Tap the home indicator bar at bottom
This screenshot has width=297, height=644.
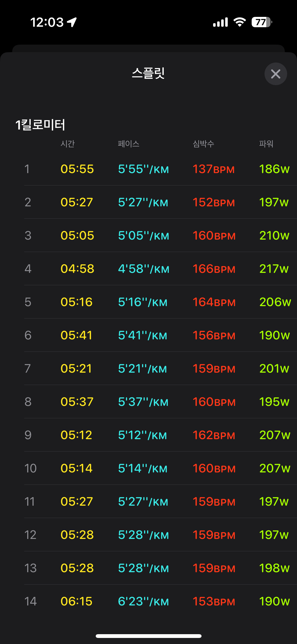tap(148, 636)
